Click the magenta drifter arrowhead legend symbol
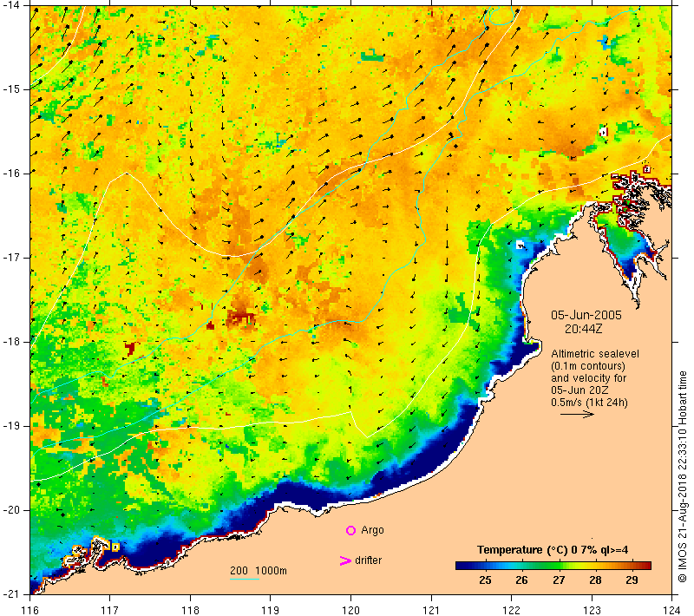The width and height of the screenshot is (694, 616). 344,560
